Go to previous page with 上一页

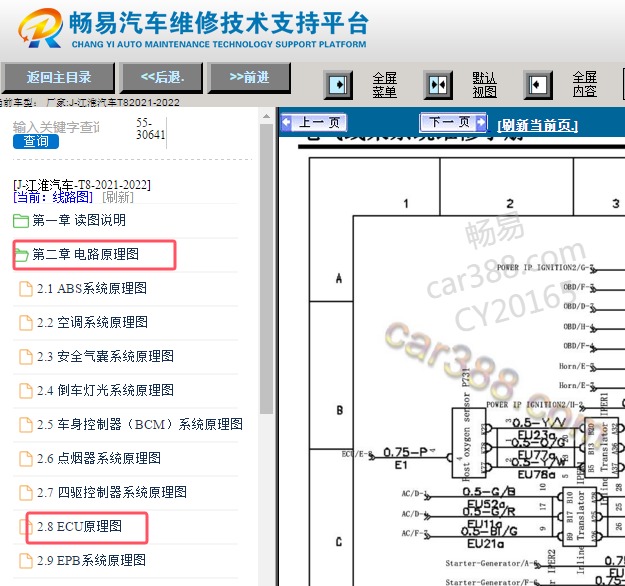(x=314, y=122)
